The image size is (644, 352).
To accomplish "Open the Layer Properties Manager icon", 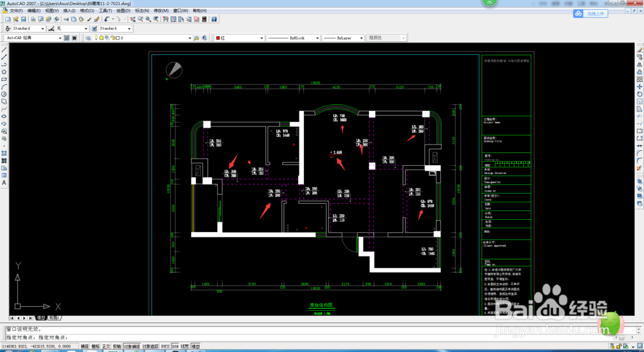I will (x=88, y=38).
